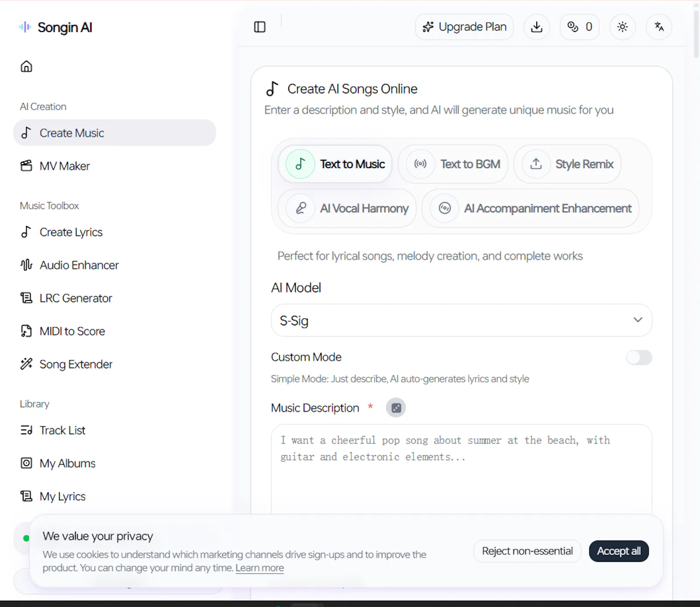Select the Text to BGM tab
The height and width of the screenshot is (607, 700).
tap(453, 164)
